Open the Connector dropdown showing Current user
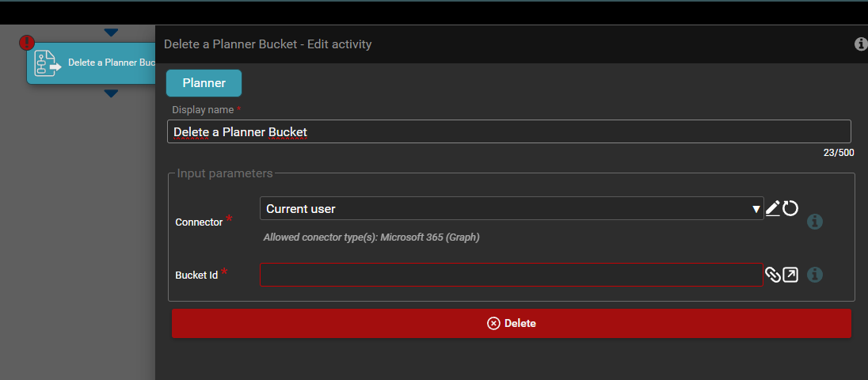The height and width of the screenshot is (380, 868). (x=507, y=209)
